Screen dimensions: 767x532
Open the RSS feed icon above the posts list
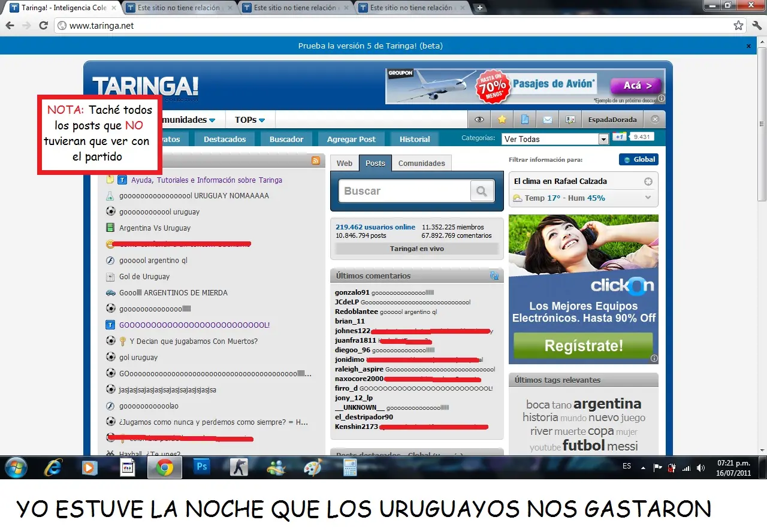316,161
